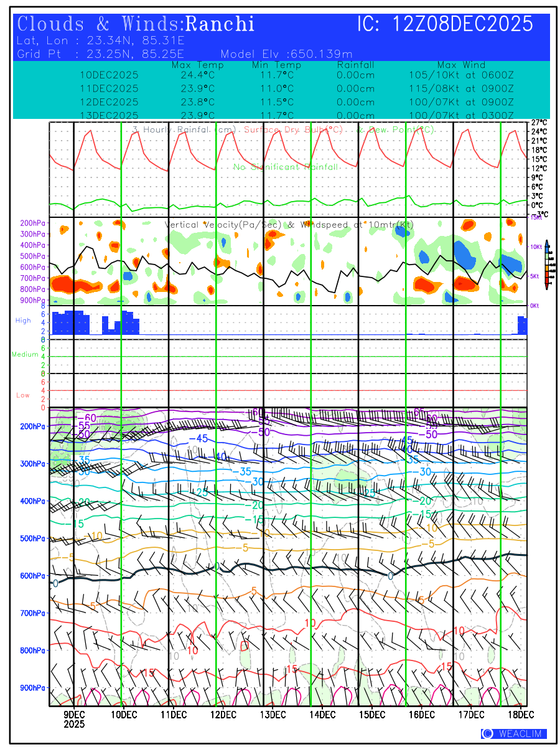Viewport: 560px width, 747px height.
Task: Click the 16DEC date axis label
Action: [422, 714]
